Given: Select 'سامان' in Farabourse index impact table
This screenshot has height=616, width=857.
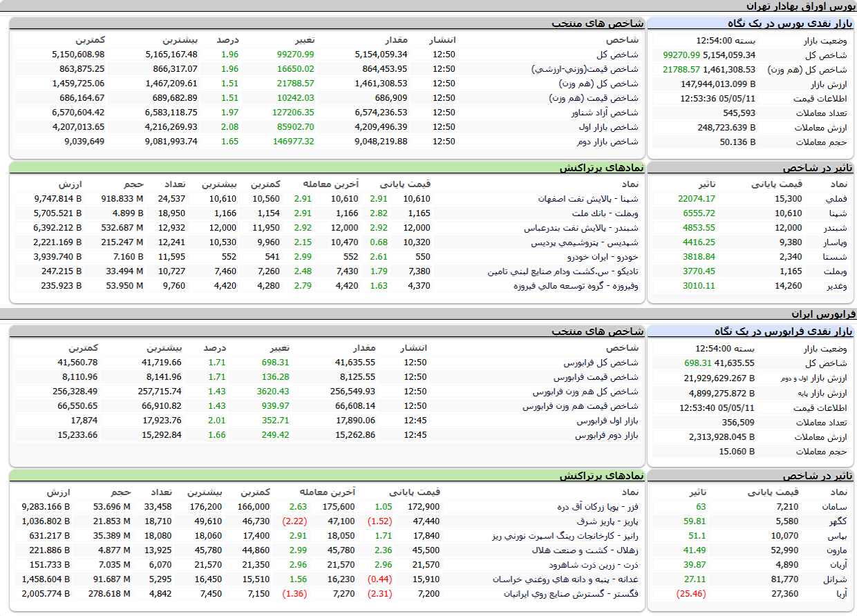Looking at the screenshot, I should pyautogui.click(x=834, y=507).
